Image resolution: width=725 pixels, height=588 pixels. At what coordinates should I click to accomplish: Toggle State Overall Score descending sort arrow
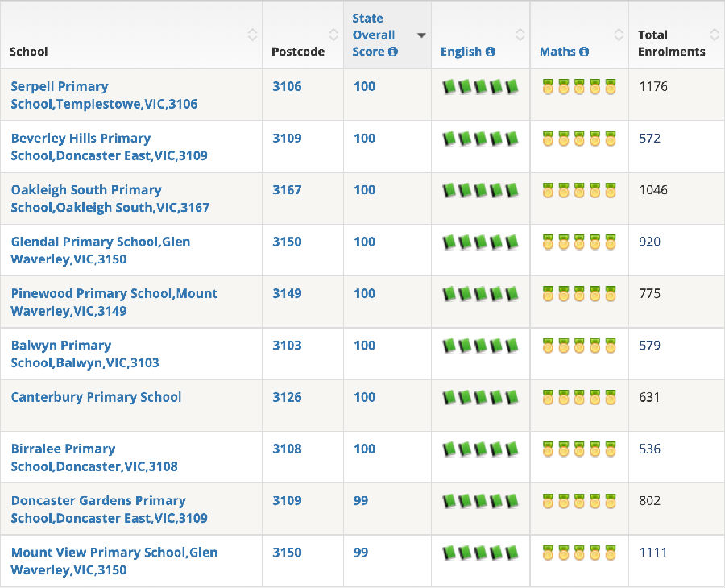(421, 35)
